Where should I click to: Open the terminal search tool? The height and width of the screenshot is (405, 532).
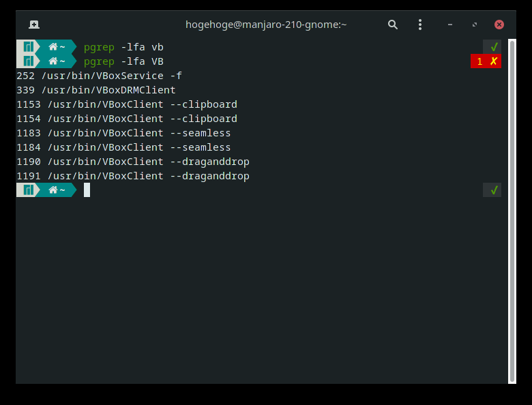pos(393,25)
